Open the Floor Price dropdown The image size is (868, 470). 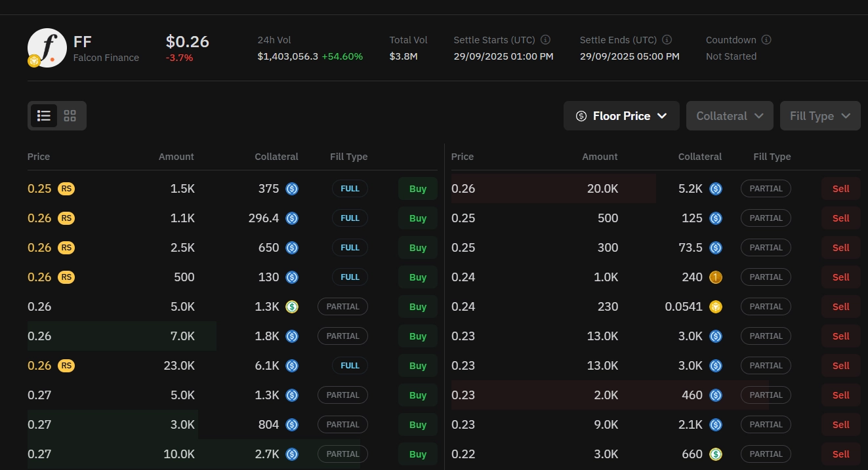pos(621,115)
